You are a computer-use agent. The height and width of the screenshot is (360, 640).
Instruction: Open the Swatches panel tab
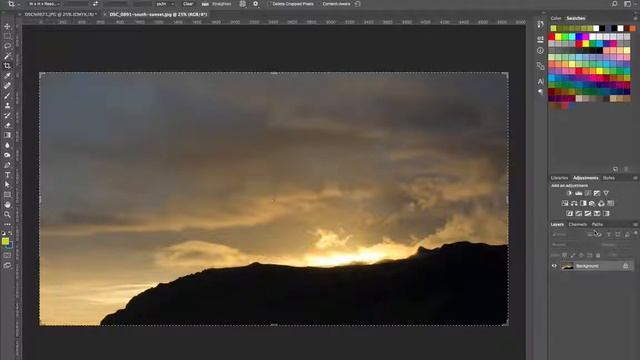(576, 18)
